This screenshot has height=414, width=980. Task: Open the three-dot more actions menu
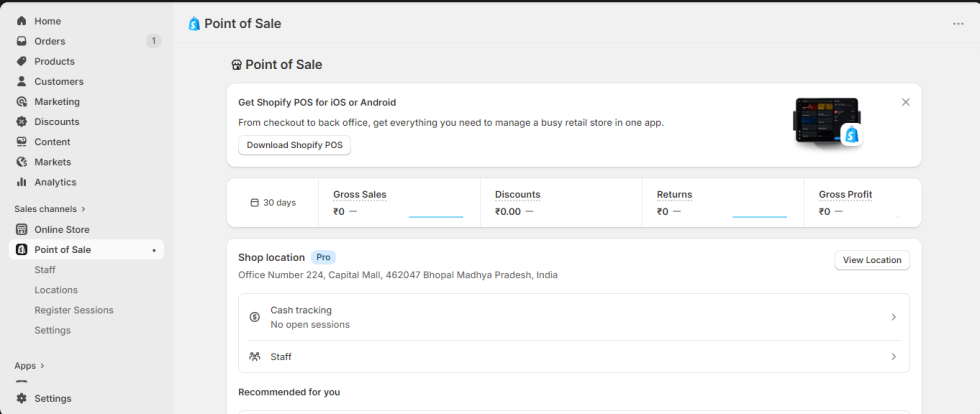[958, 24]
